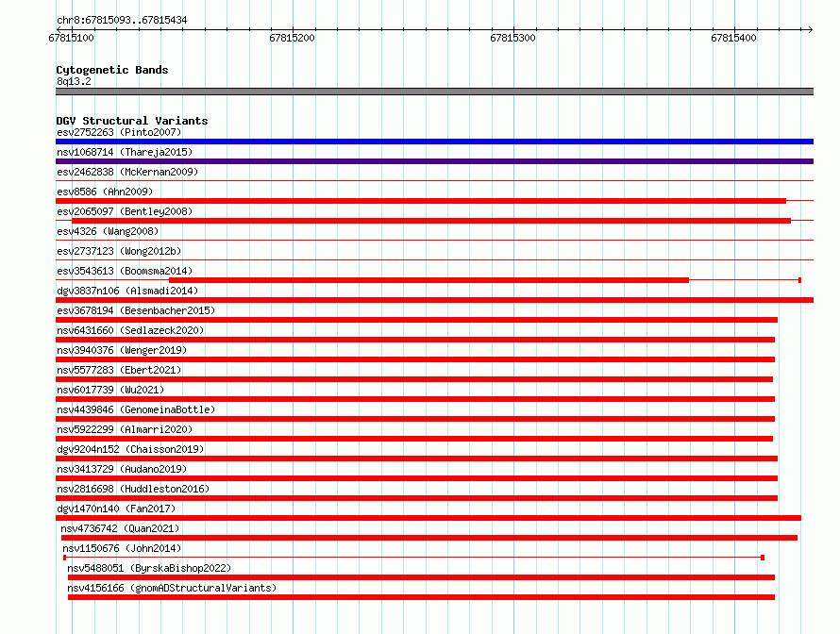Click nsv4439846 (GenomeinaBottle) label
The width and height of the screenshot is (840, 634).
click(136, 409)
